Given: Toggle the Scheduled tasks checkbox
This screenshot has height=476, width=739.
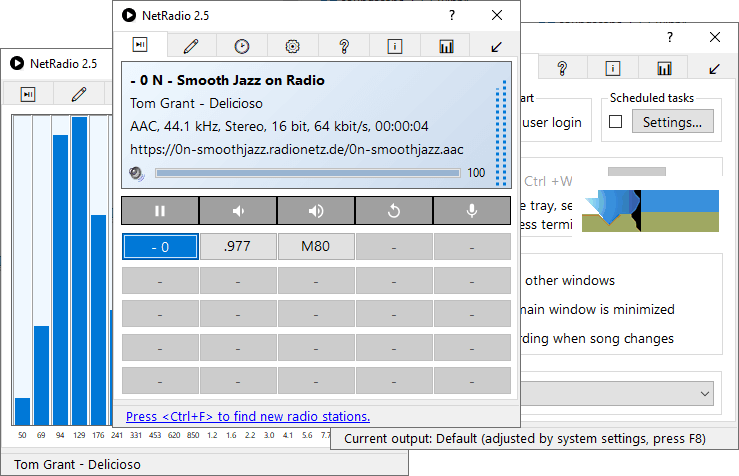Looking at the screenshot, I should tap(616, 122).
